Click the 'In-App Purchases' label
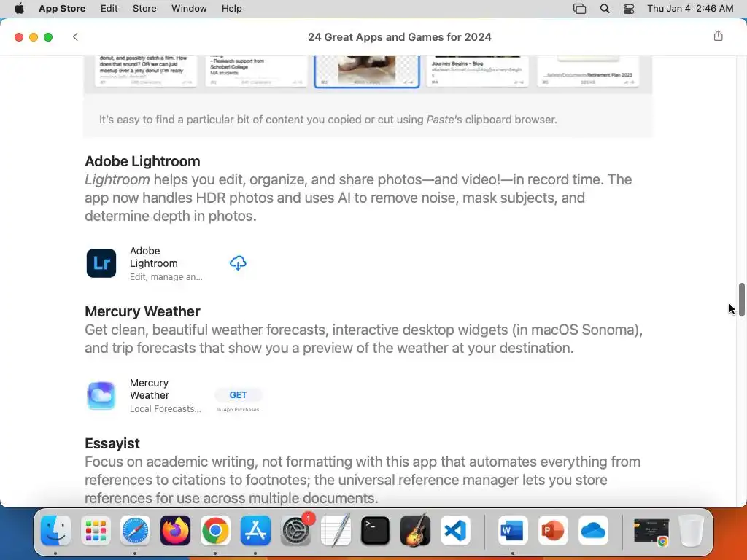 pos(238,410)
